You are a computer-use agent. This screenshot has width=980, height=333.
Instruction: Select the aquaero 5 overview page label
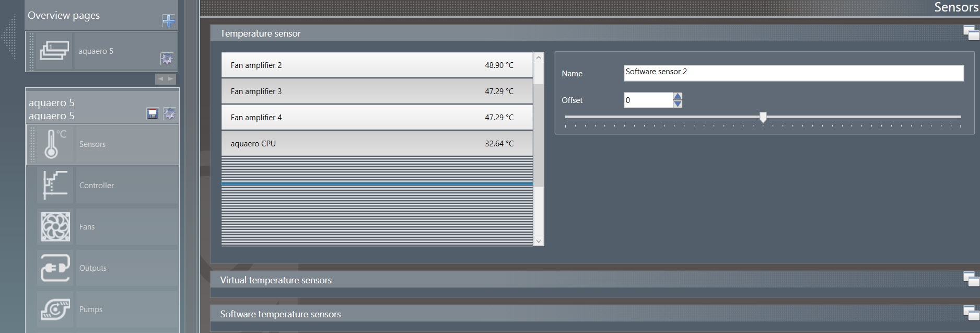click(x=96, y=51)
